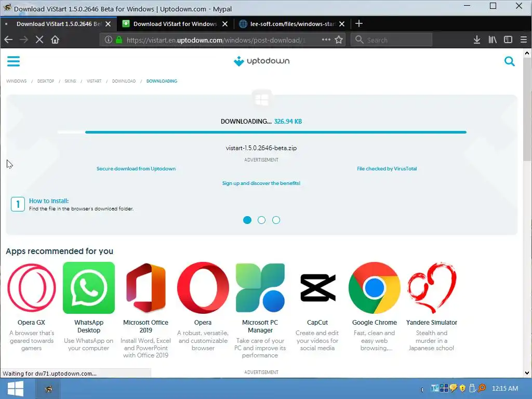Click the taskbar clock 12:15 AM
532x399 pixels.
coord(505,388)
